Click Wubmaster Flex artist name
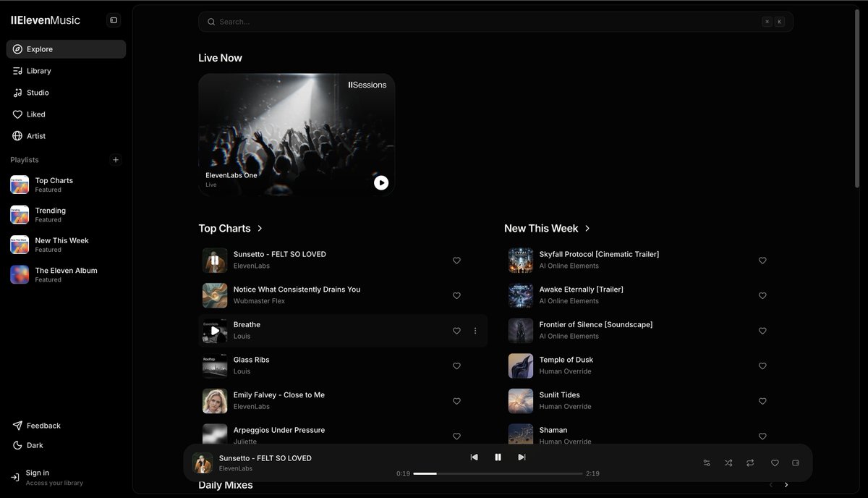Screen dimensions: 868x498 tap(259, 301)
